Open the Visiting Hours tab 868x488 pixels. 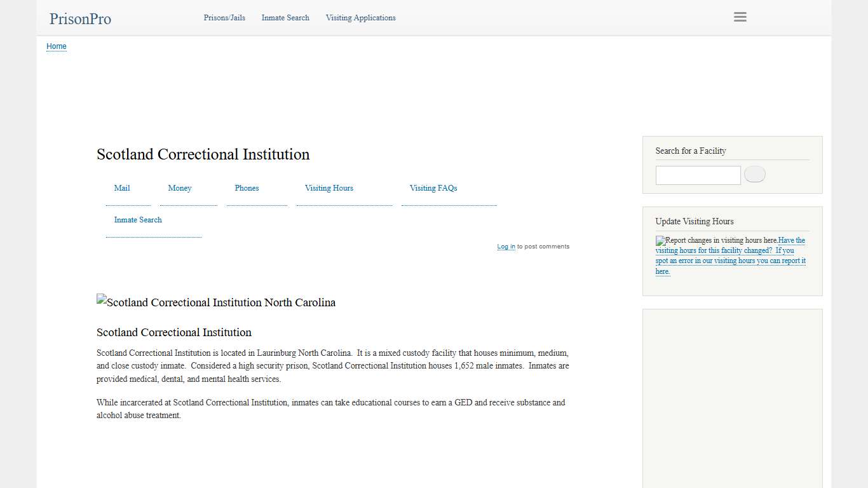coord(329,188)
